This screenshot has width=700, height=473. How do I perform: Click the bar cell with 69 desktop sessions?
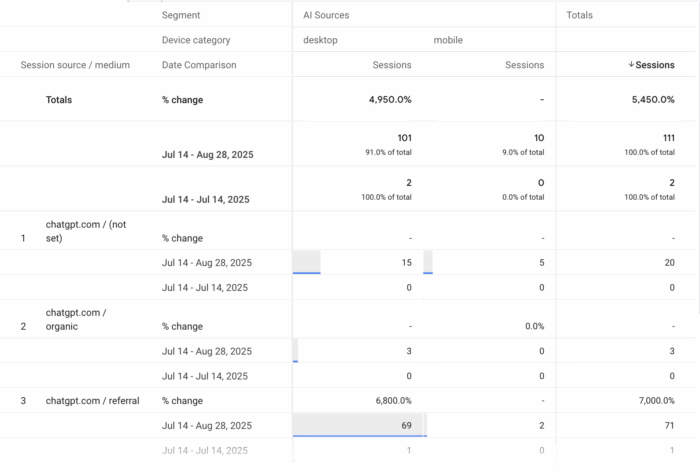pyautogui.click(x=360, y=425)
